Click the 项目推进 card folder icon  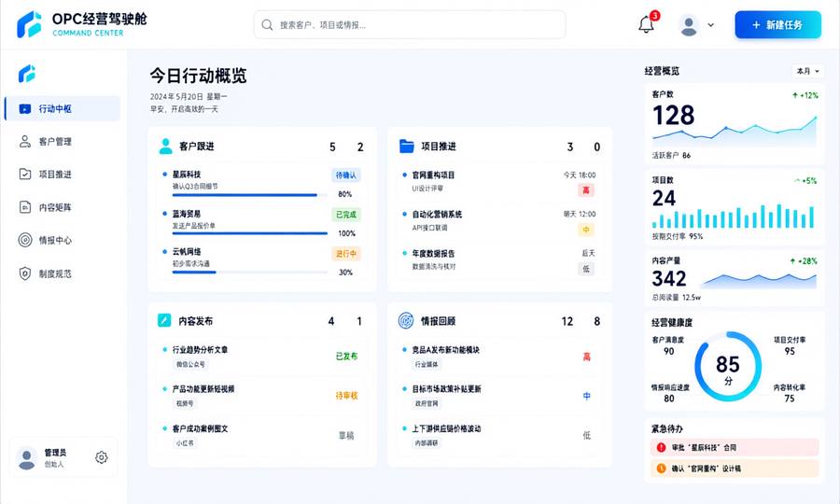point(407,147)
